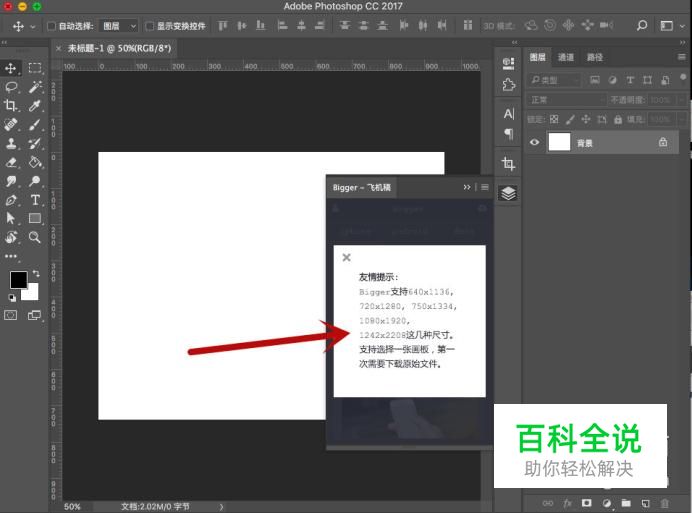Toggle Quick Mask mode
This screenshot has height=513, width=692.
pyautogui.click(x=11, y=315)
